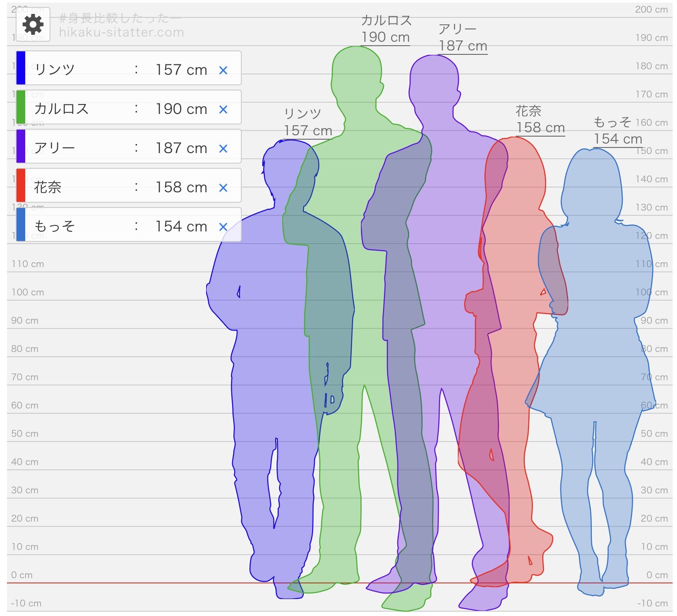Remove リンツ entry with its X icon
Screen dimensions: 677x616
click(223, 70)
